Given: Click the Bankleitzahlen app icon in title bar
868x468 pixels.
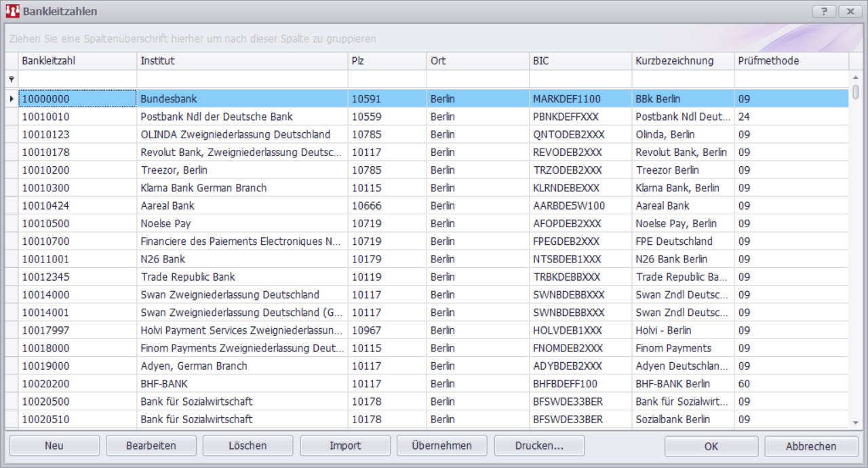Looking at the screenshot, I should click(x=12, y=12).
